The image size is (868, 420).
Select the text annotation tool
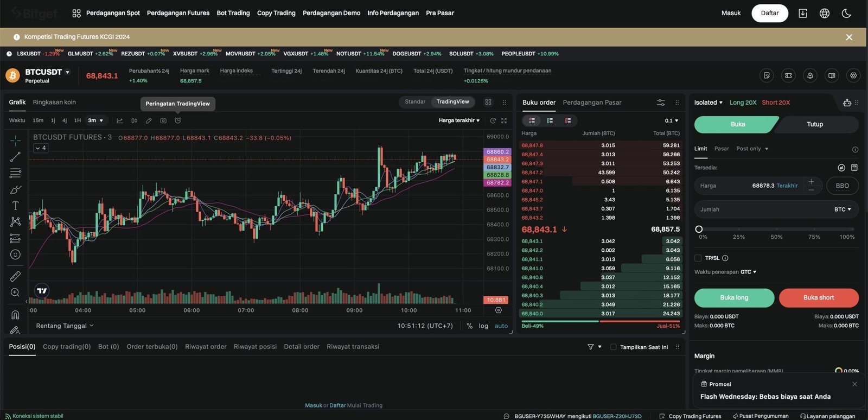[x=15, y=206]
